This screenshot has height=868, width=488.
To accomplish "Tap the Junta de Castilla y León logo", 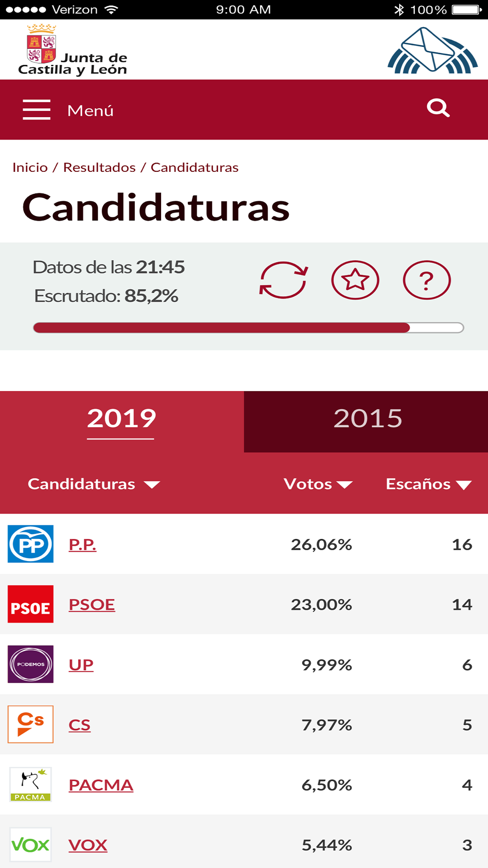I will [x=72, y=50].
